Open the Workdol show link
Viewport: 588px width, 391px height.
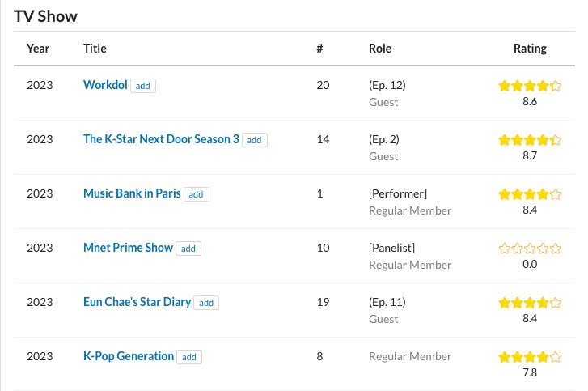click(105, 85)
